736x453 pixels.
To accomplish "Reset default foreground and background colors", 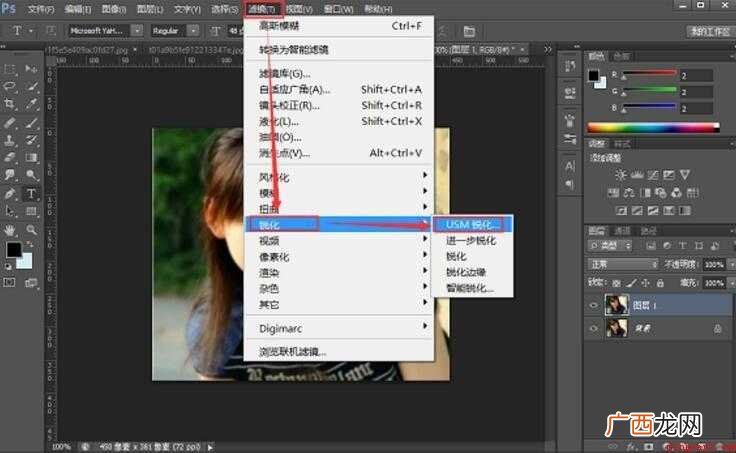I will click(x=8, y=267).
